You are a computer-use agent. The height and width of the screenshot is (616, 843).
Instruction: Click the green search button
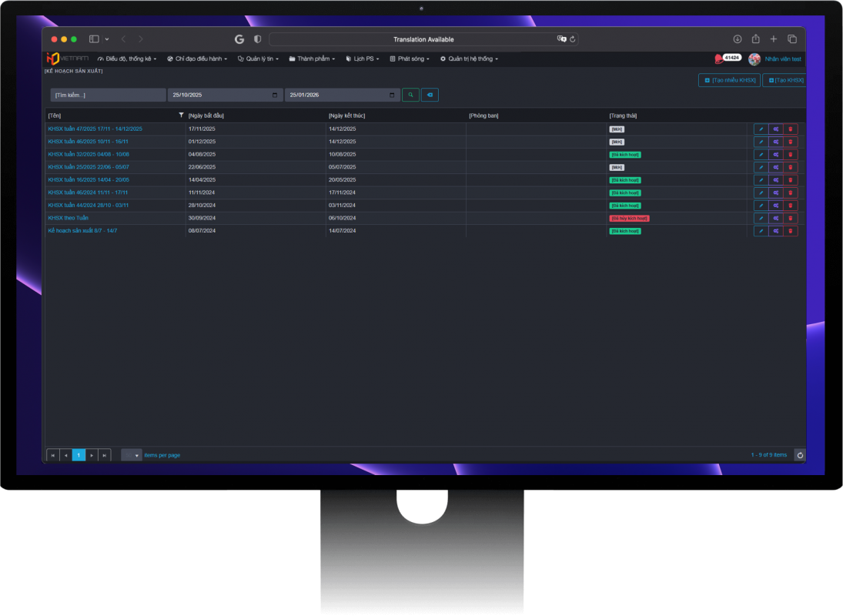(410, 95)
